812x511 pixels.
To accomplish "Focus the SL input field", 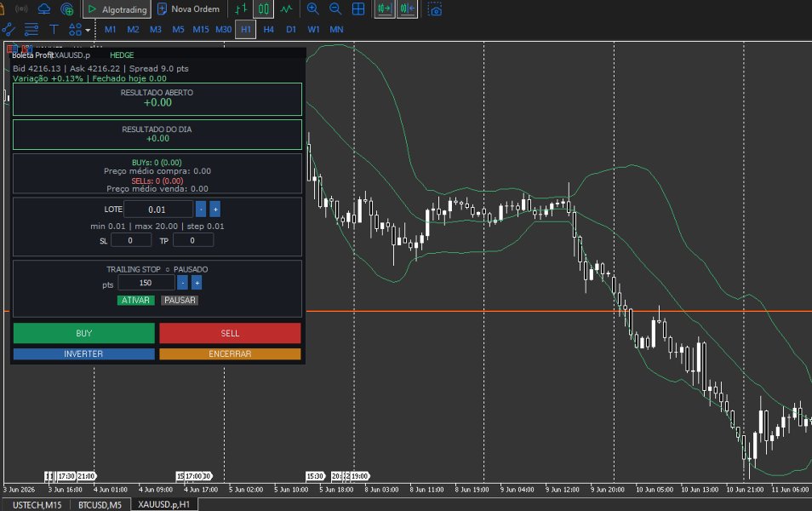I will coord(131,240).
